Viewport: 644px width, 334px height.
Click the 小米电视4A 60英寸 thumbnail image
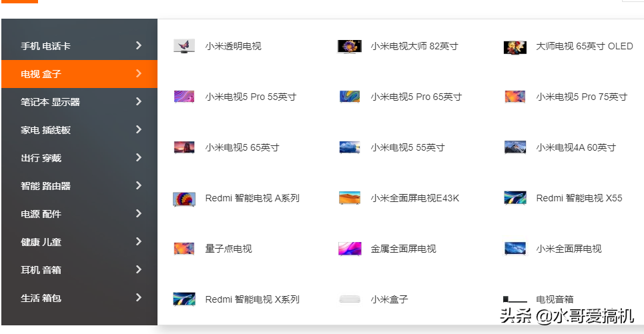[515, 147]
